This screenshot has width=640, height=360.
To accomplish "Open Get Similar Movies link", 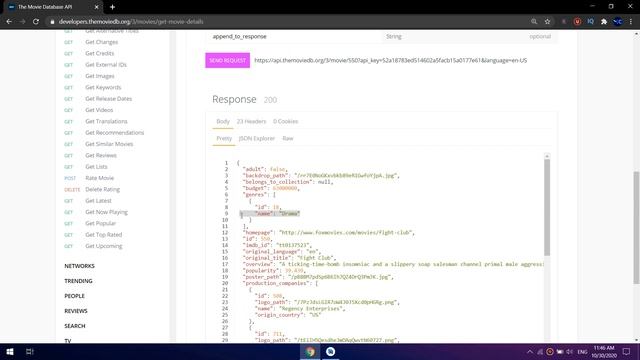I will click(x=109, y=144).
